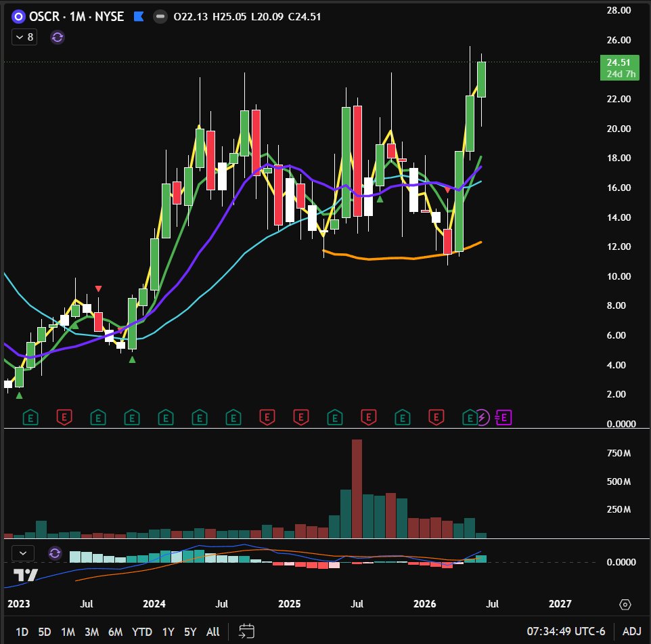Click the purple upcoming earnings E icon
This screenshot has height=644, width=651.
(x=503, y=417)
